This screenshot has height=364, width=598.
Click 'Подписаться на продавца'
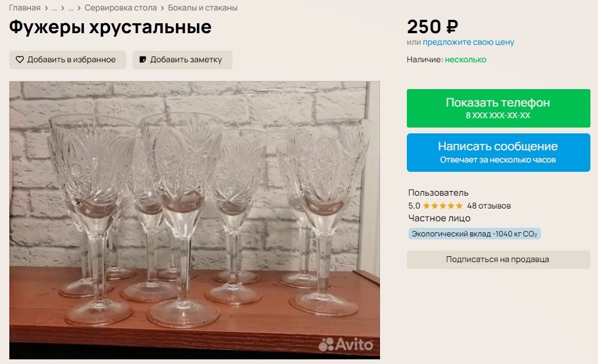click(498, 259)
